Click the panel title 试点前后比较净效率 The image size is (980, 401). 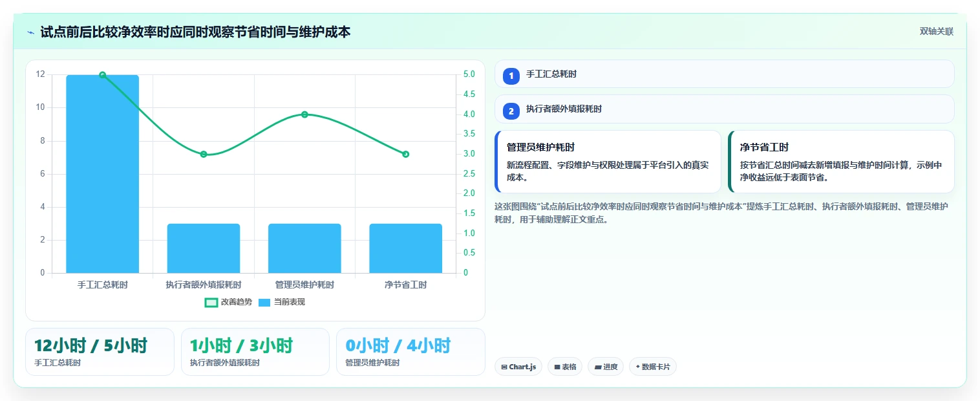point(195,32)
